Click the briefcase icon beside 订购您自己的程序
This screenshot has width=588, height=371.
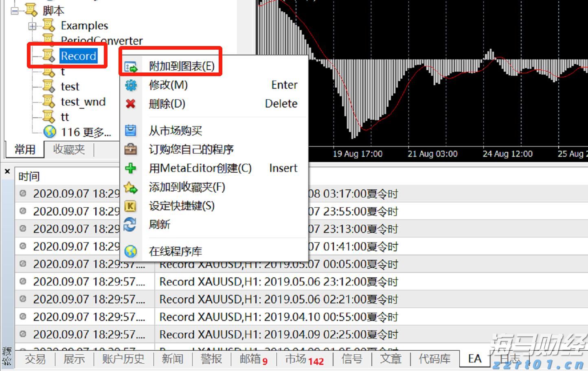[130, 149]
